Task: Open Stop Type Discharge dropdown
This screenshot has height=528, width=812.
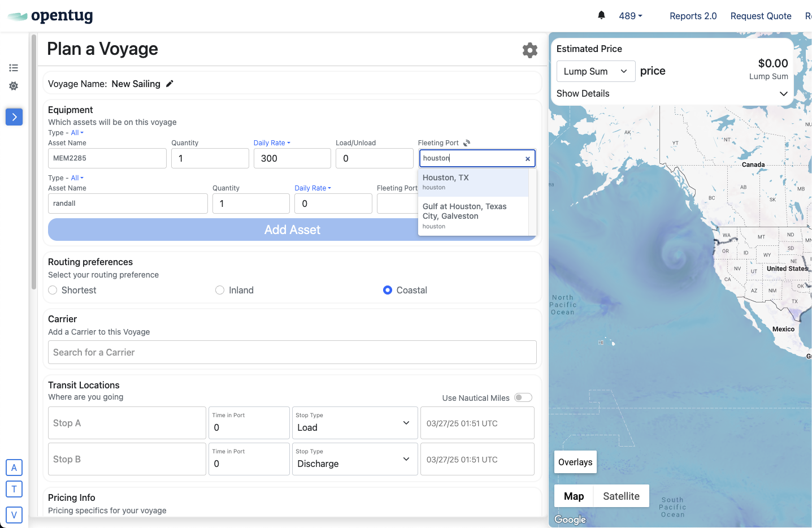Action: click(353, 459)
